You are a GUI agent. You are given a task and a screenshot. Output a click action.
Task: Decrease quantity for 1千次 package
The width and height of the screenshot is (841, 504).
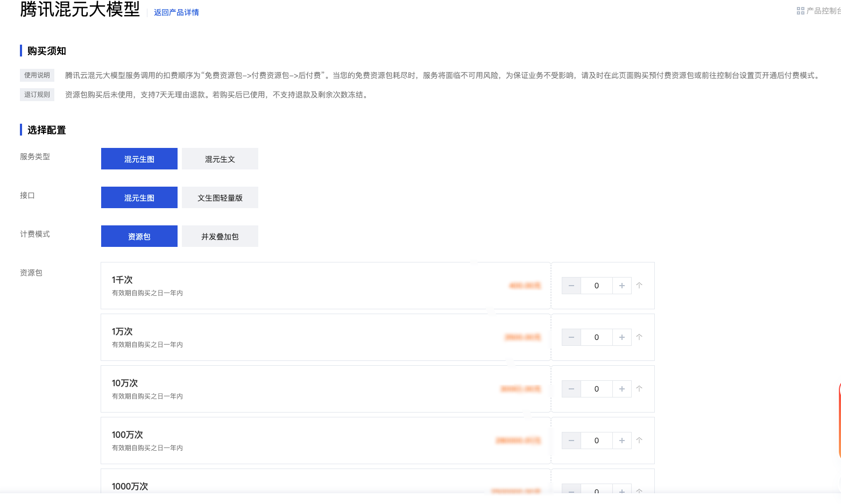571,286
